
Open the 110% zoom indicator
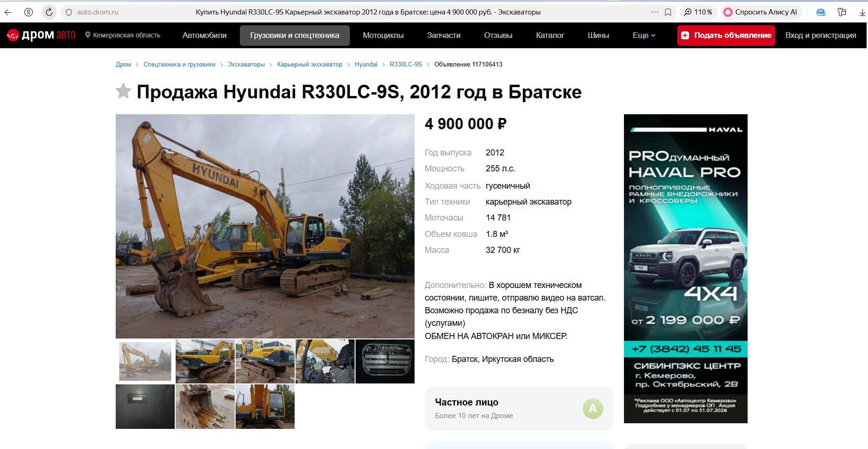(x=698, y=12)
